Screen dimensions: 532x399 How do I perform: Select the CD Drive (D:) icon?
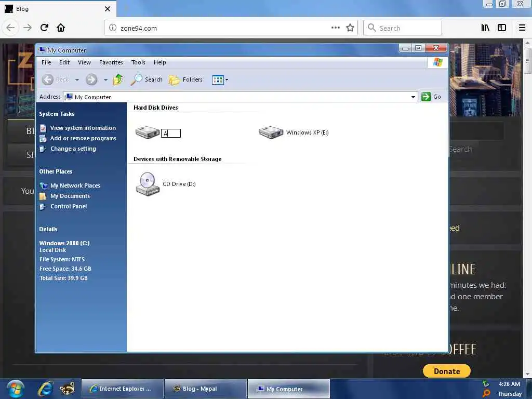(147, 184)
